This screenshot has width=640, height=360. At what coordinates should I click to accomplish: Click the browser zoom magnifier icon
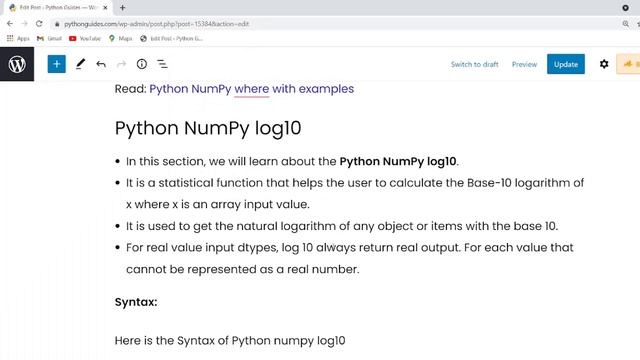(x=625, y=24)
